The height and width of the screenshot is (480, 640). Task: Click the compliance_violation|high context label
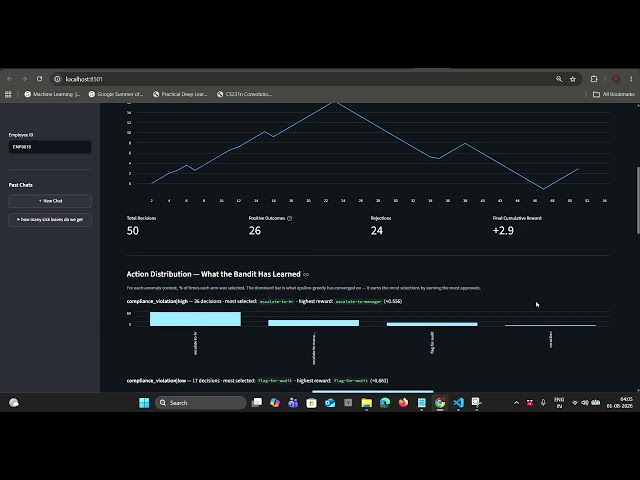click(157, 301)
